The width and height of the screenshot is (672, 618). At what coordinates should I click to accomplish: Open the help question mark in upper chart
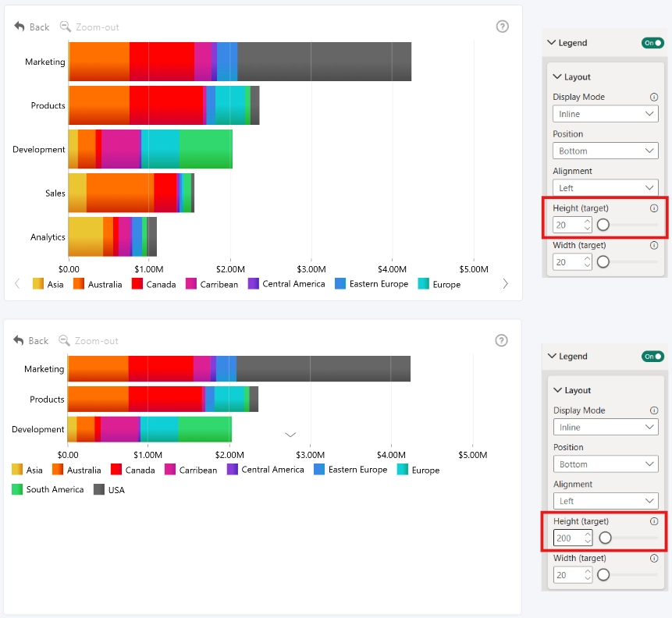coord(503,27)
